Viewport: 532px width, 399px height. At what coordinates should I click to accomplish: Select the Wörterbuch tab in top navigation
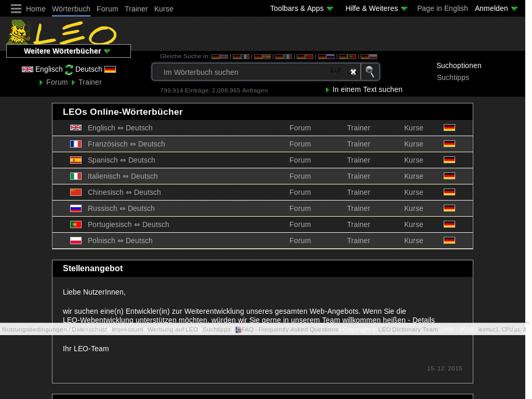click(71, 9)
